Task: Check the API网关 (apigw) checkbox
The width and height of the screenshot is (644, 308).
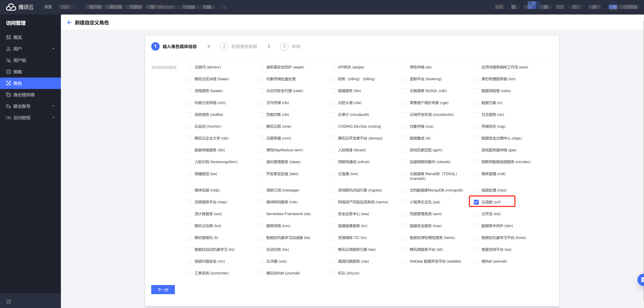Action: coord(333,67)
